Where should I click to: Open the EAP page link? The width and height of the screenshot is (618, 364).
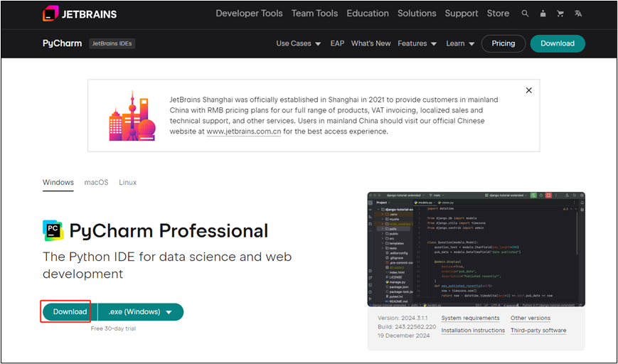pyautogui.click(x=337, y=43)
